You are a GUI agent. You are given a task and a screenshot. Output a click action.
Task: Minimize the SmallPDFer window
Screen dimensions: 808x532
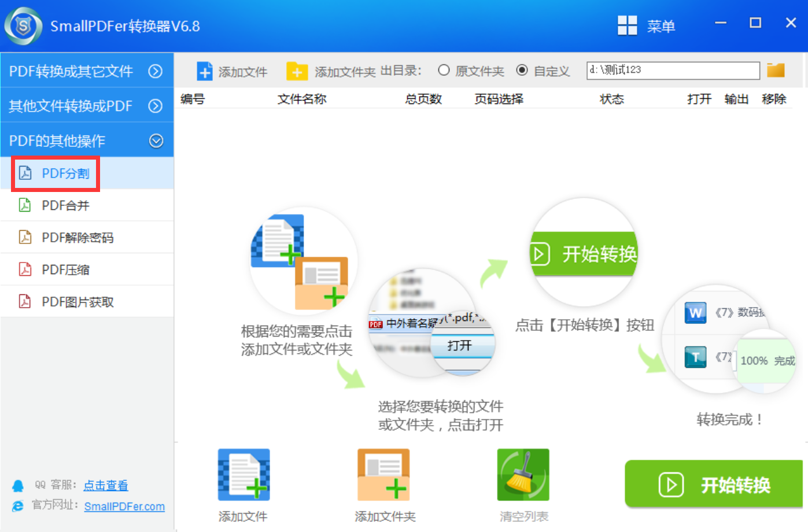pos(720,23)
